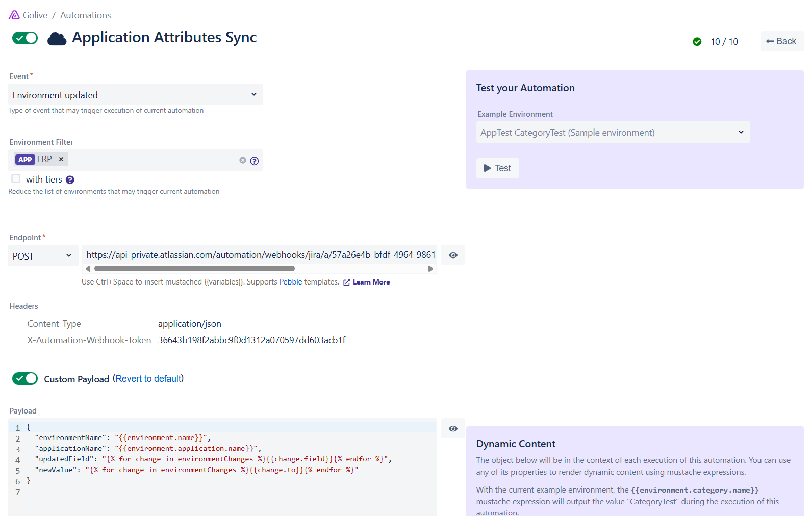The height and width of the screenshot is (516, 812).
Task: Click line number 1 in payload editor
Action: coord(17,428)
